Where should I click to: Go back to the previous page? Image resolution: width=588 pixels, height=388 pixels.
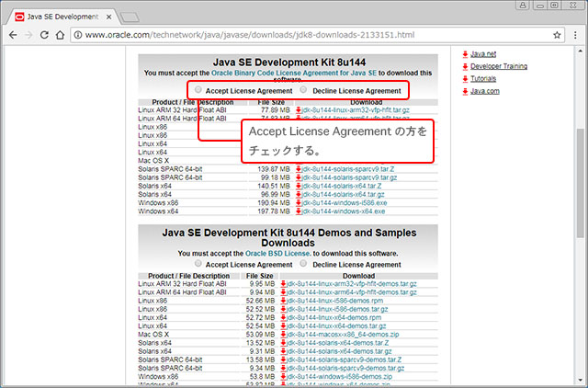point(13,35)
